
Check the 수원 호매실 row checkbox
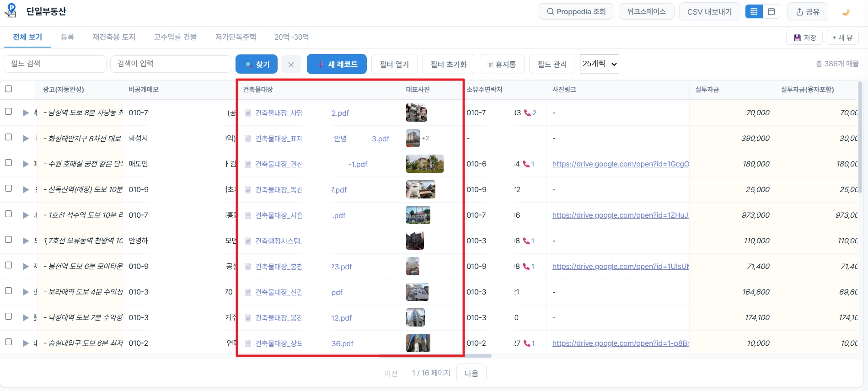(8, 163)
